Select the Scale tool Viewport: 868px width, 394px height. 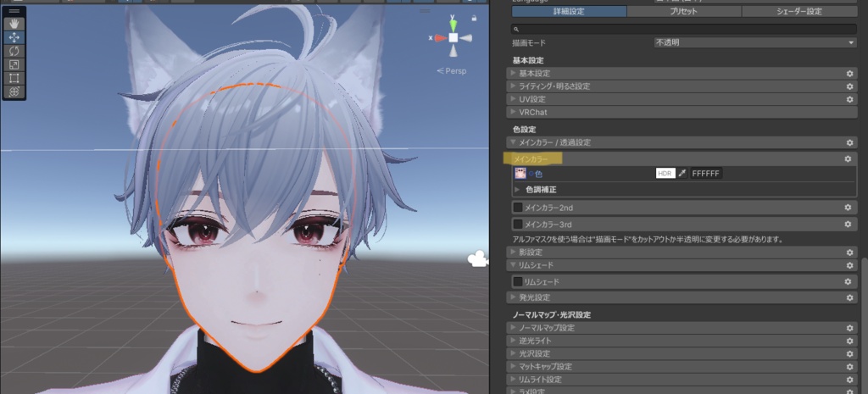14,64
